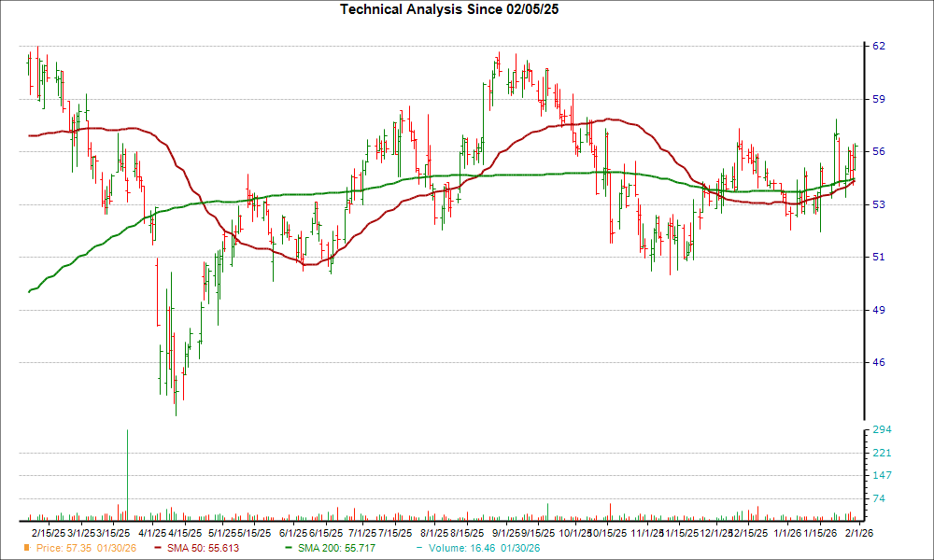Click the orange Price legend square marker
Image resolution: width=934 pixels, height=560 pixels.
(26, 549)
